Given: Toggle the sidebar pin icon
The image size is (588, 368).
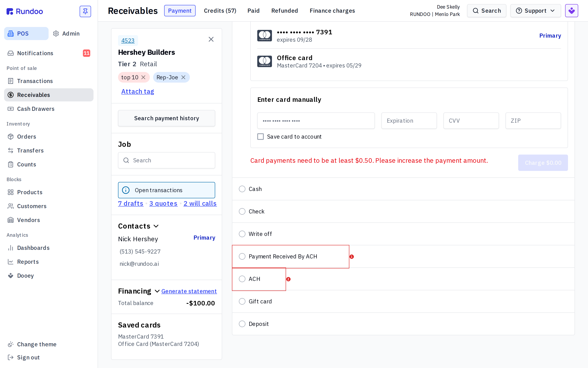Looking at the screenshot, I should 85,11.
